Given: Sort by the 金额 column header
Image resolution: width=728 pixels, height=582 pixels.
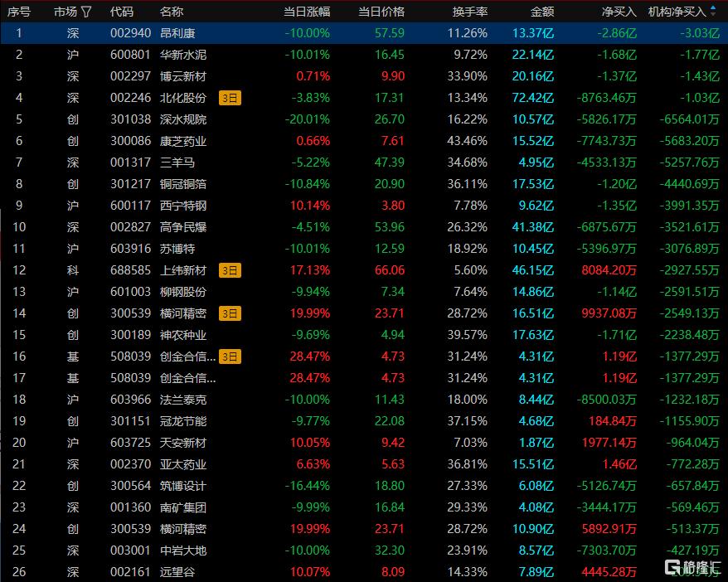Looking at the screenshot, I should 542,12.
